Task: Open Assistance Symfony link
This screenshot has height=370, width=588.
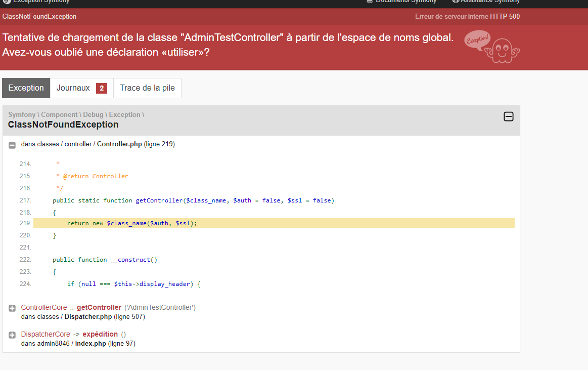Action: pyautogui.click(x=490, y=2)
